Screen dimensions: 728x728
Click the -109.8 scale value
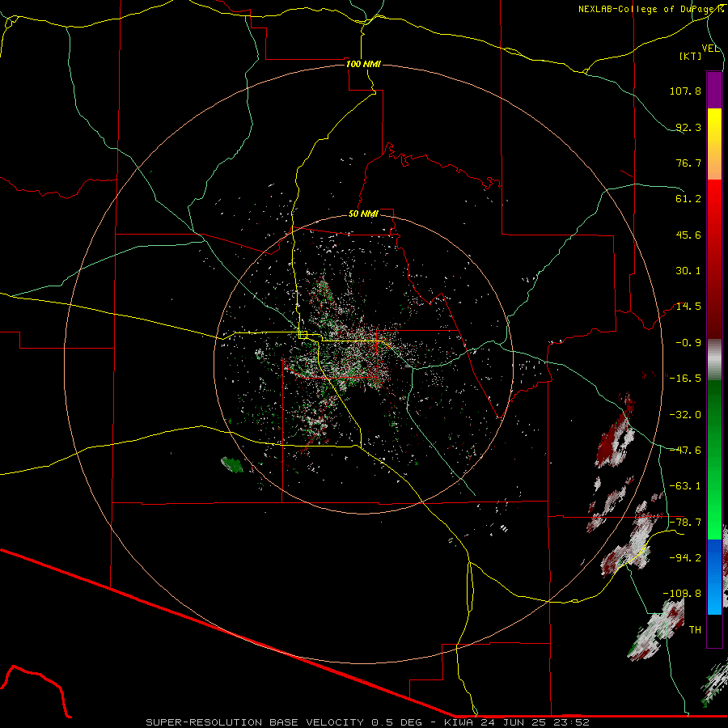682,594
